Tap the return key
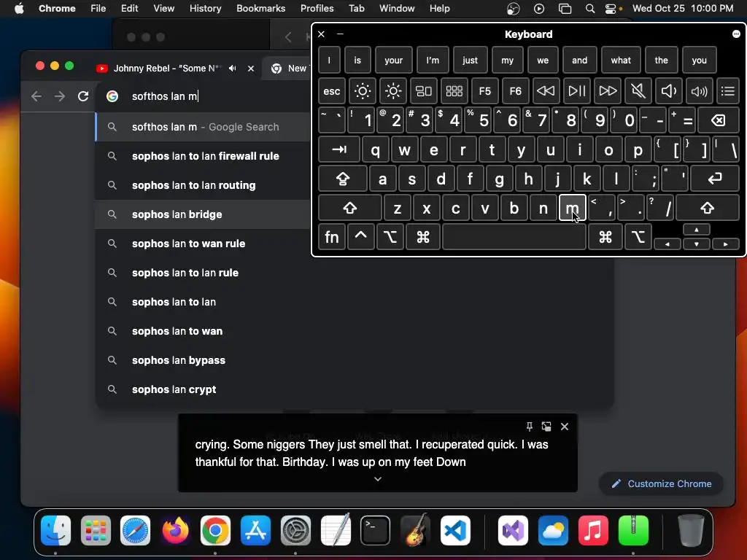The width and height of the screenshot is (747, 560). point(715,179)
